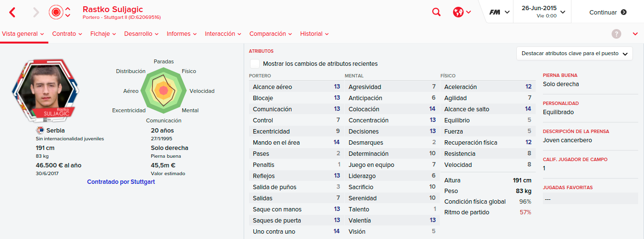644x239 pixels.
Task: Click the Continuar button
Action: (x=608, y=13)
